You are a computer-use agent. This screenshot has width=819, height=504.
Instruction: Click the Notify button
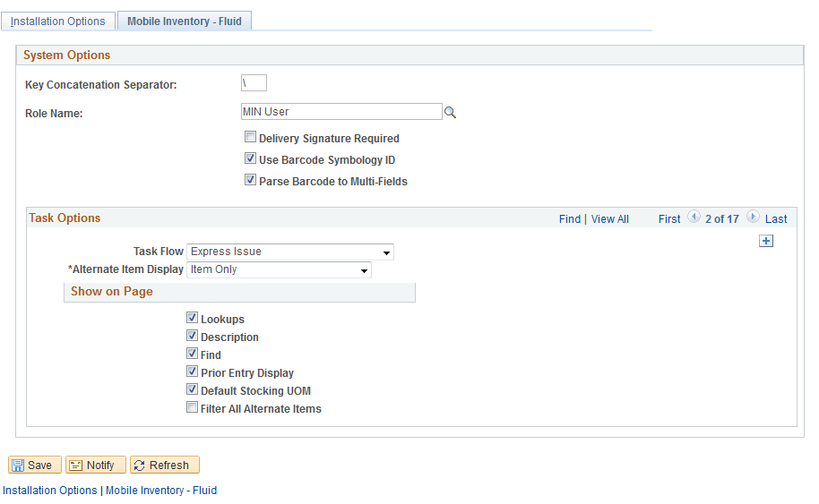(96, 465)
